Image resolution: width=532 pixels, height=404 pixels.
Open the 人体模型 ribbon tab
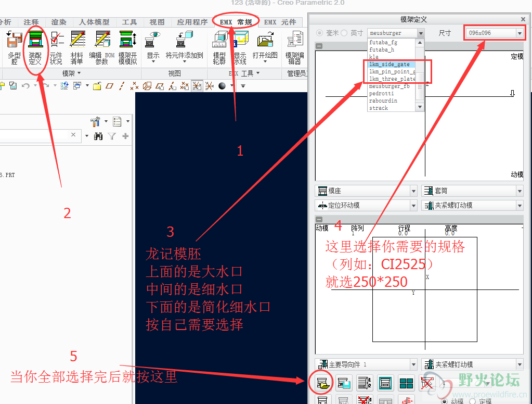[94, 22]
